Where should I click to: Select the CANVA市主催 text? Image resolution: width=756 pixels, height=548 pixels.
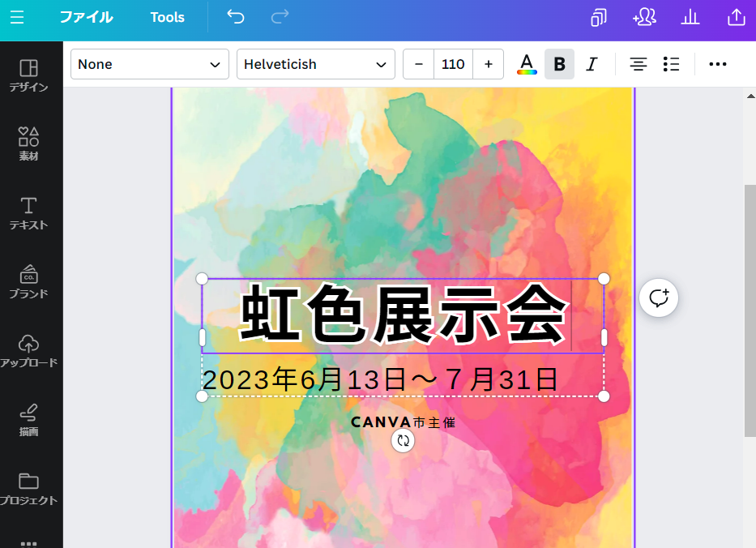coord(403,422)
